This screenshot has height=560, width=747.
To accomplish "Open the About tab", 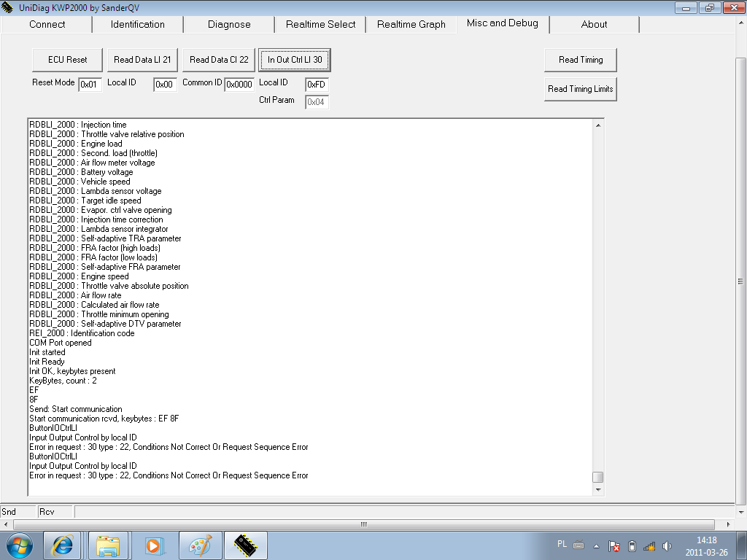I will [x=594, y=24].
